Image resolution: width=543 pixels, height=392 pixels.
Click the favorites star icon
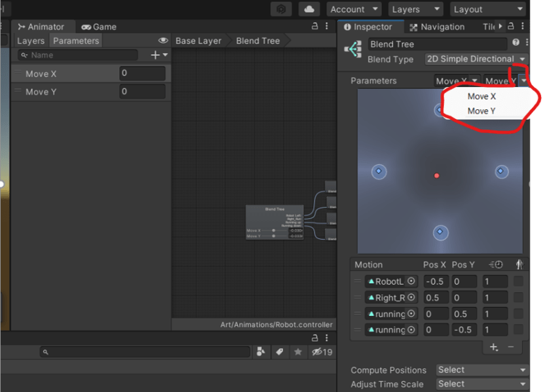coord(298,352)
